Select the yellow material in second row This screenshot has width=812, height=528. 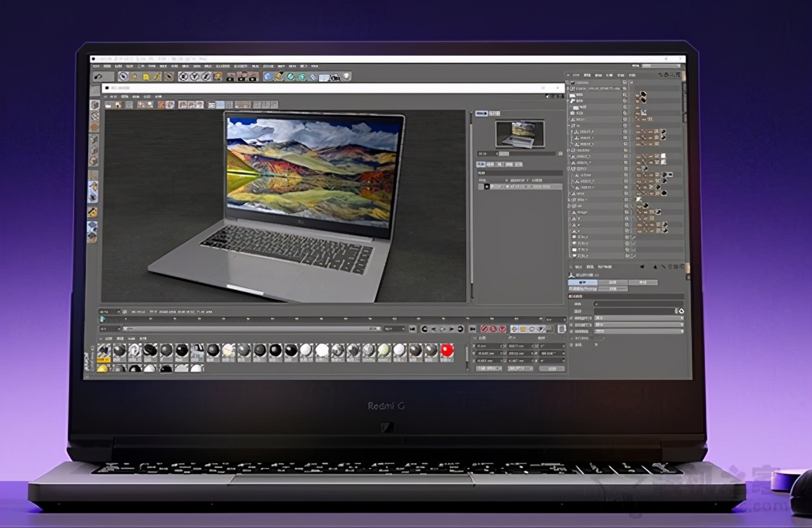coord(103,368)
